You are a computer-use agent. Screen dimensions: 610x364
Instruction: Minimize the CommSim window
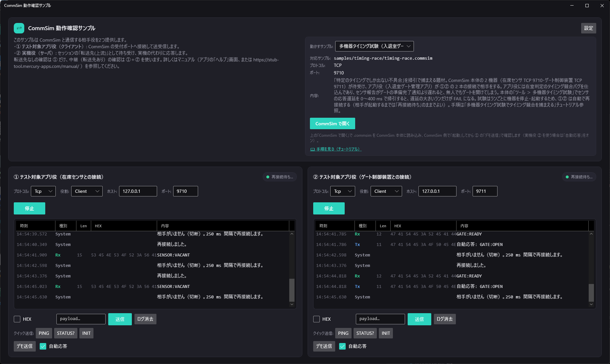(572, 6)
